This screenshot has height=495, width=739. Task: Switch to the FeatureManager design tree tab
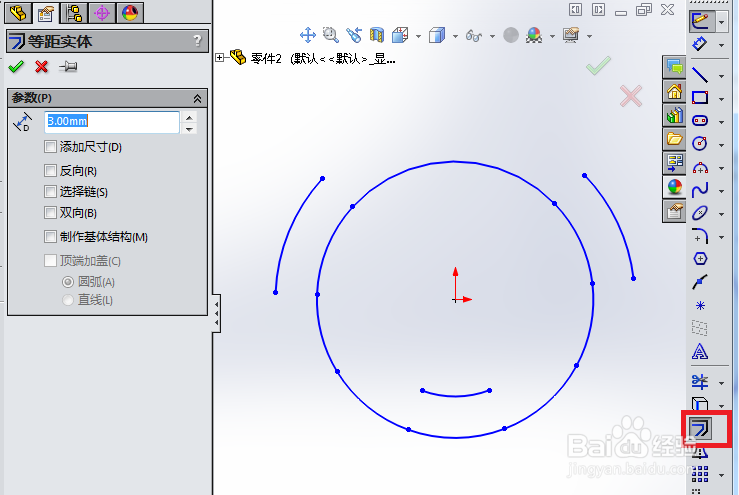[18, 13]
